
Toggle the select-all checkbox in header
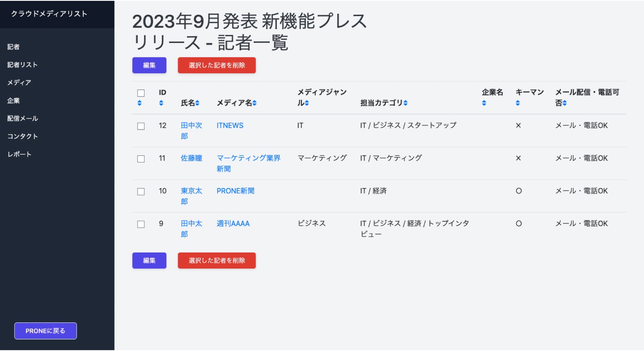[x=141, y=93]
